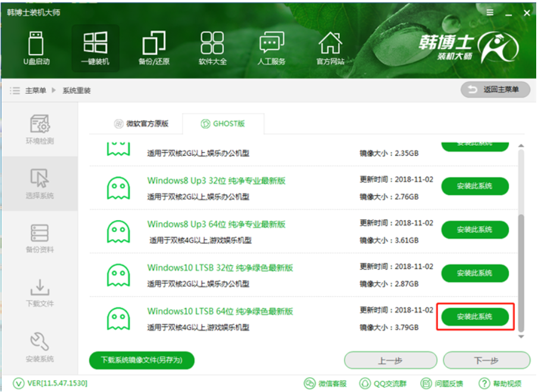This screenshot has width=538, height=392.
Task: Select the 一键装机 toolbar icon
Action: click(95, 48)
